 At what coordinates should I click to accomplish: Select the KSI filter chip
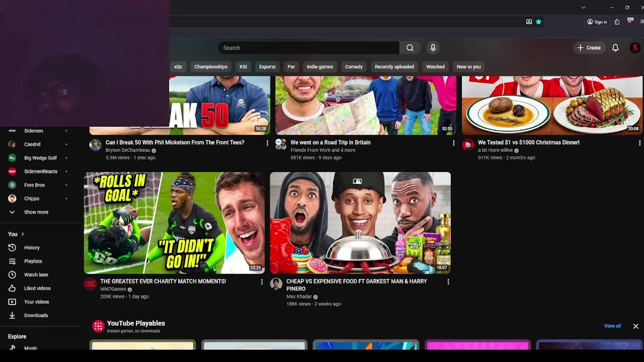pyautogui.click(x=243, y=67)
